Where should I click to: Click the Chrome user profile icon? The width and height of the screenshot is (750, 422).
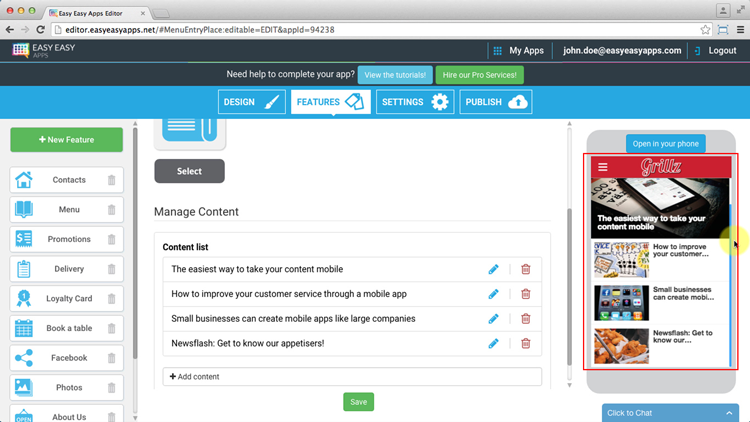(723, 10)
